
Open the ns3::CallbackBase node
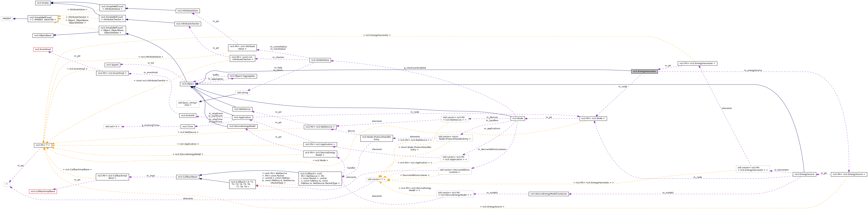pos(188,177)
